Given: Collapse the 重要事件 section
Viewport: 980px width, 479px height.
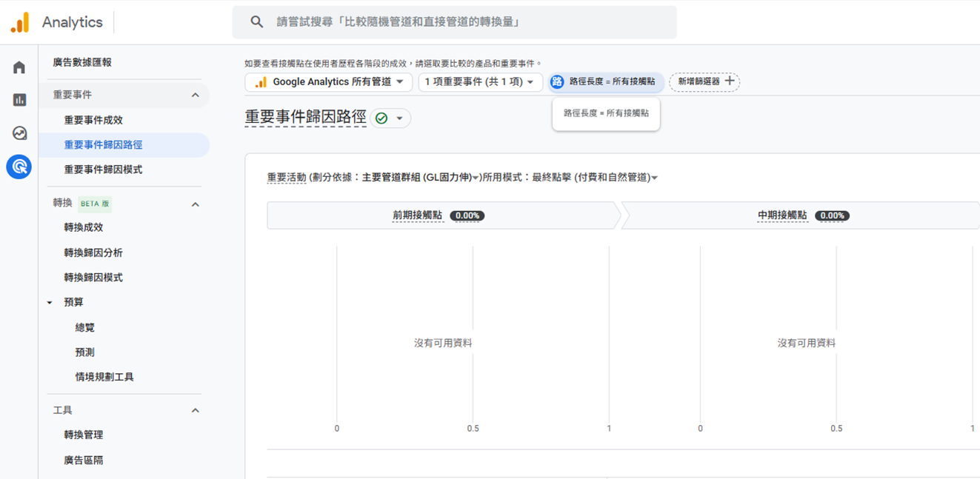Looking at the screenshot, I should point(196,95).
